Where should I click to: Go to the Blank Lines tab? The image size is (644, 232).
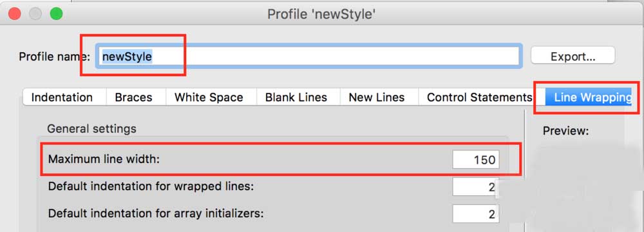[296, 97]
